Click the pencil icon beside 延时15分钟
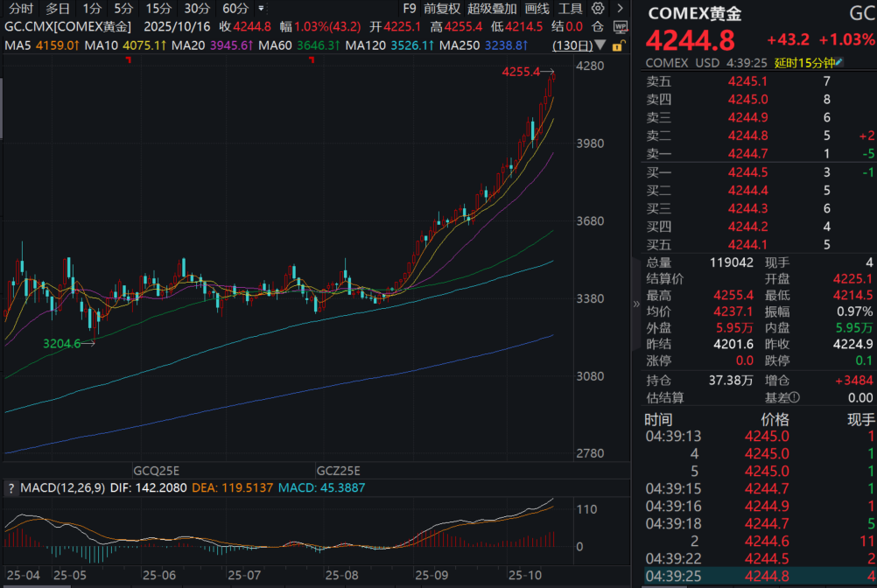Viewport: 877px width, 588px height. point(840,62)
